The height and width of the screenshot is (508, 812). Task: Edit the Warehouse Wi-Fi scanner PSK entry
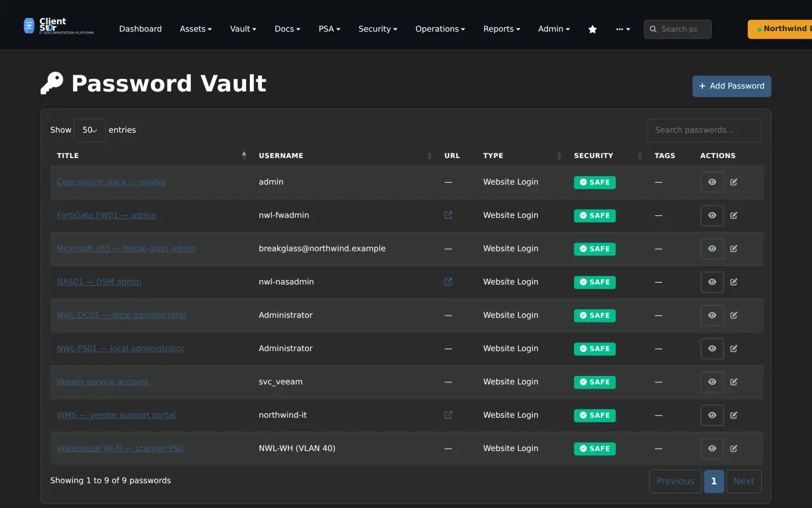[x=734, y=449]
